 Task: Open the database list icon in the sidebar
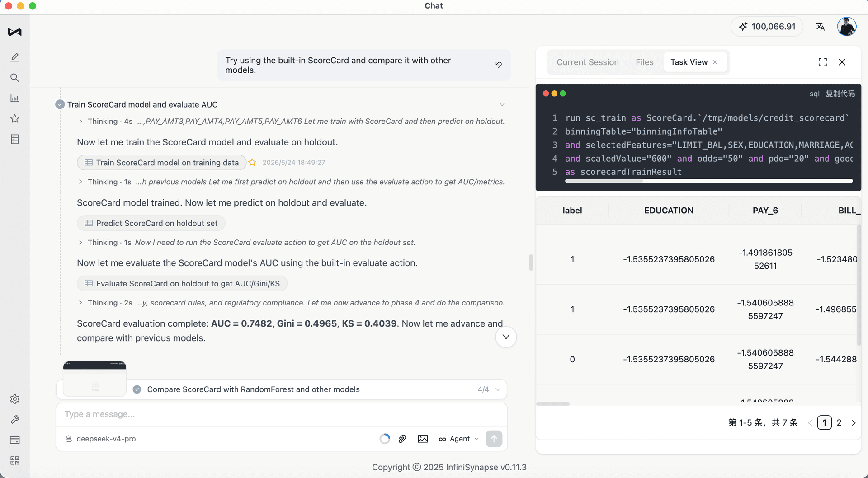[14, 139]
